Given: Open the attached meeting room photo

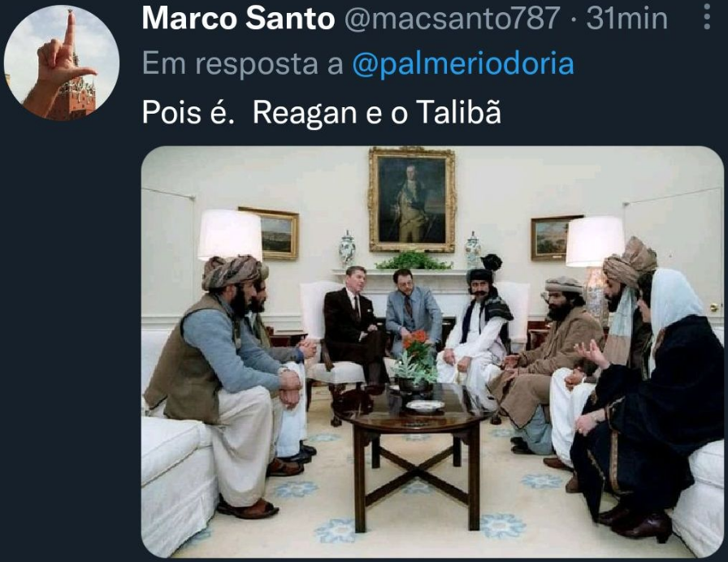Looking at the screenshot, I should pyautogui.click(x=432, y=352).
